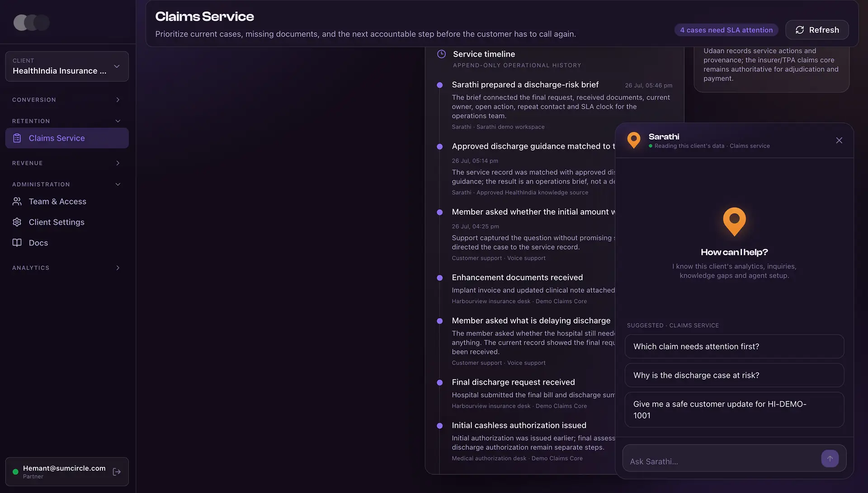
Task: Expand the Analytics sidebar section
Action: click(67, 268)
